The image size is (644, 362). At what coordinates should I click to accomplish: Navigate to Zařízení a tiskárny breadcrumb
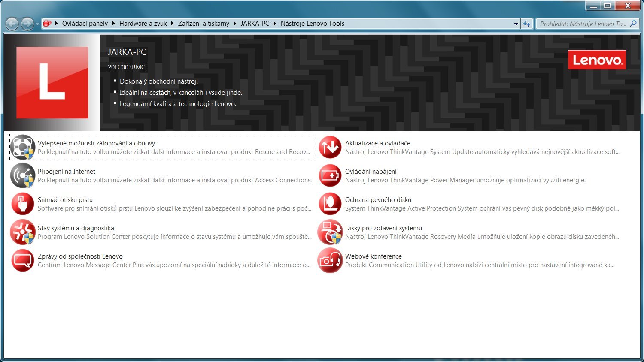pos(204,24)
